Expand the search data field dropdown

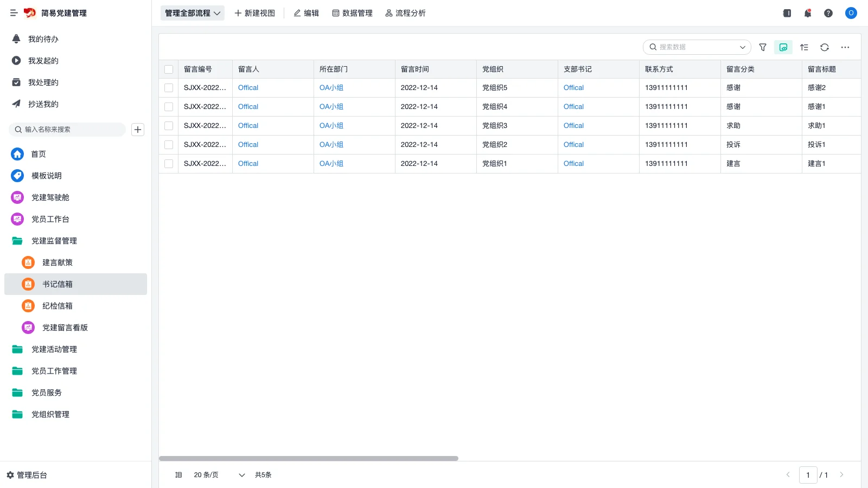(742, 47)
